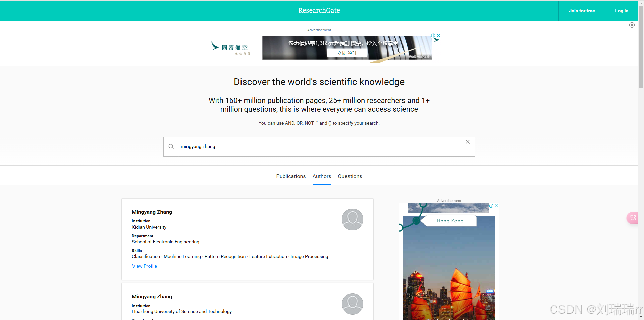Click avatar of Huazhong University Mingyang Zhang

(x=352, y=304)
